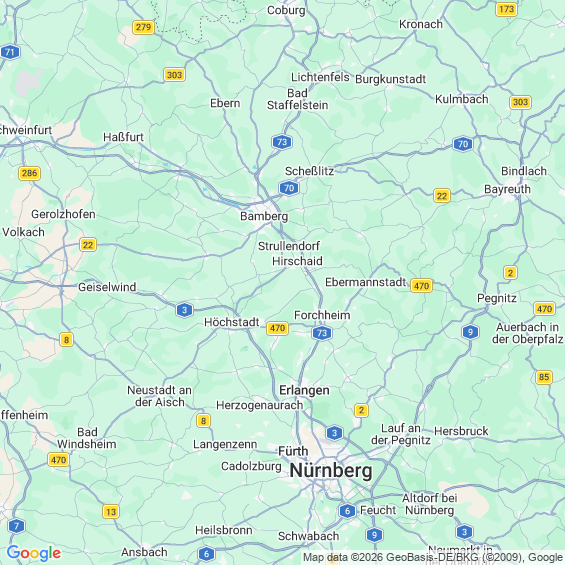Select the Erlangen city label
Screen dimensions: 565x565
(304, 390)
